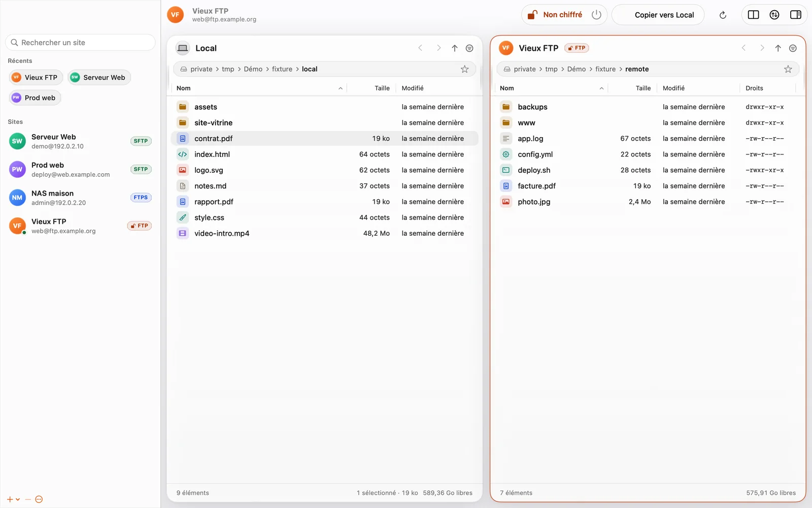The width and height of the screenshot is (812, 508).
Task: Toggle Nom sort order in remote pane
Action: pos(552,88)
